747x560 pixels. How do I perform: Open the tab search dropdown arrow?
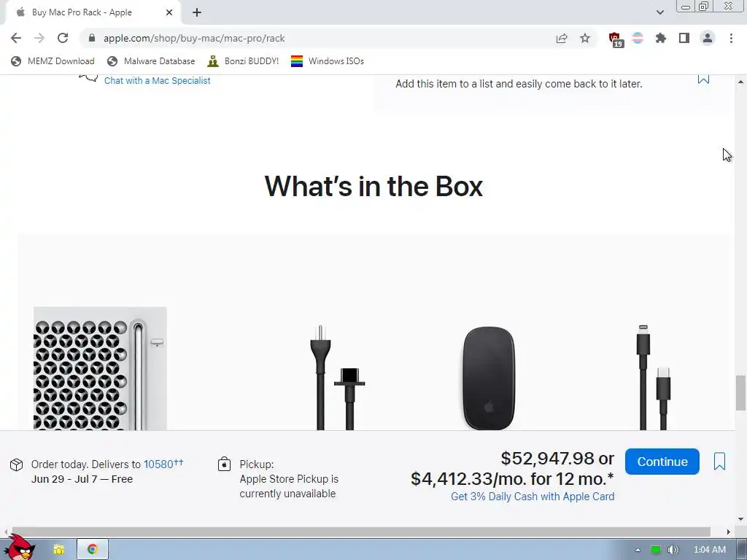pyautogui.click(x=659, y=12)
